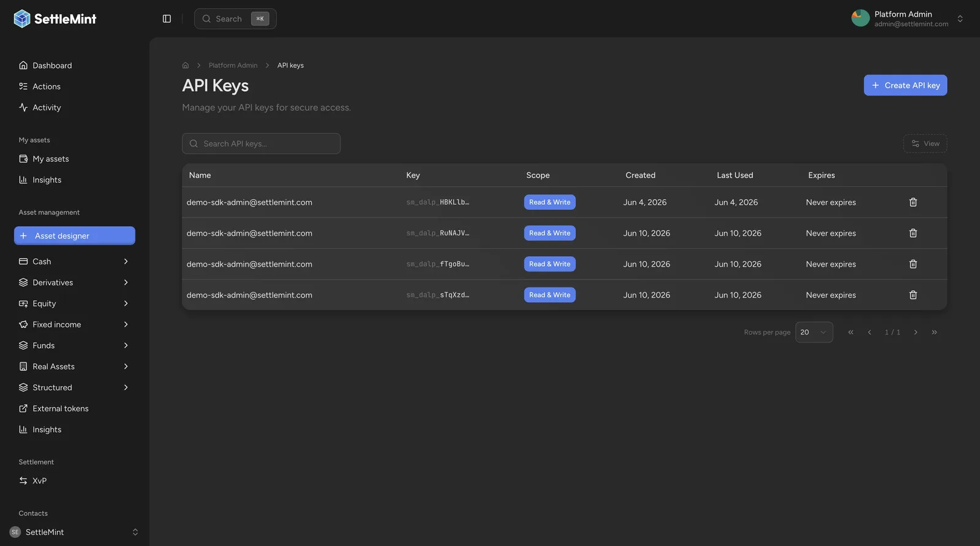Click the Create API key button
This screenshot has height=546, width=980.
[x=905, y=85]
